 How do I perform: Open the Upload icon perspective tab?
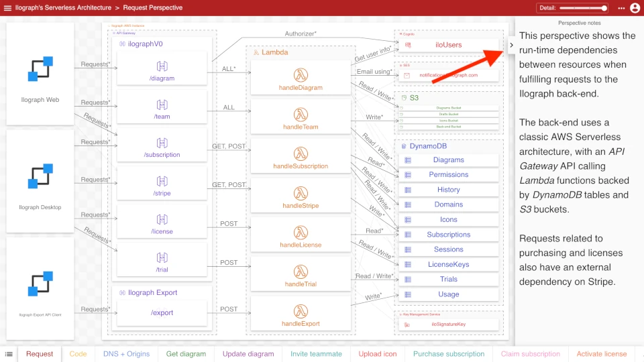[378, 354]
